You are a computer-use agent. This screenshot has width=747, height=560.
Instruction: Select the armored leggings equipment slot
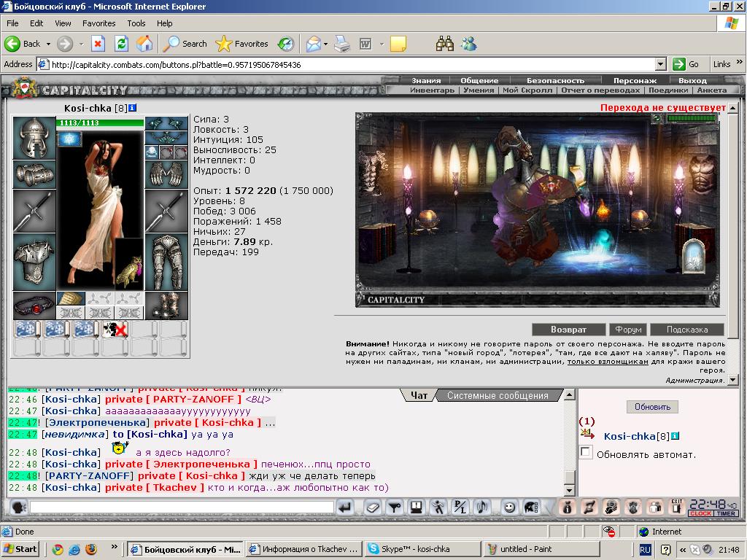tap(166, 262)
